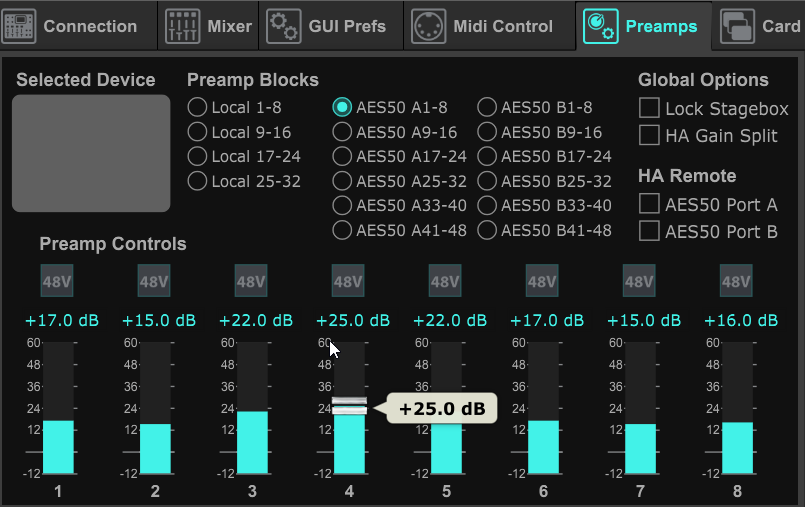Select the AES50 A17-24 radio button

(x=342, y=156)
